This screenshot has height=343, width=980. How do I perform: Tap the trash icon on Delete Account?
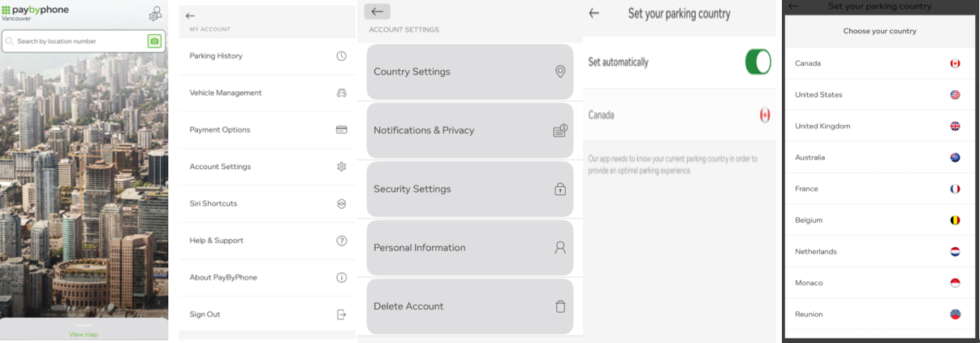559,306
